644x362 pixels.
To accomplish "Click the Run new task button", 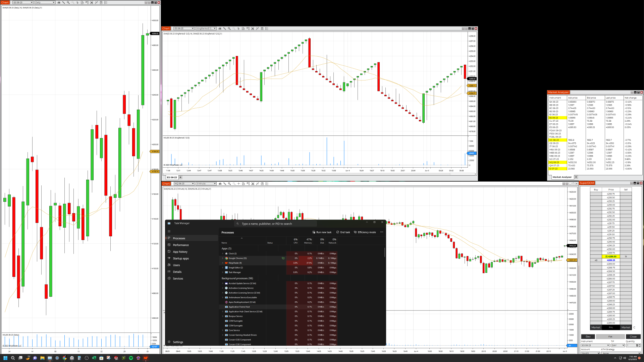I will (x=322, y=232).
